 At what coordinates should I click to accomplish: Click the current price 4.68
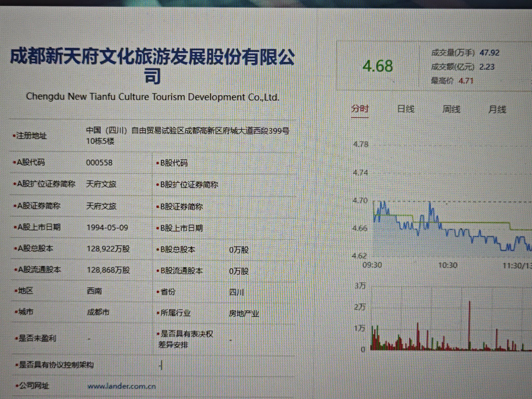point(377,66)
